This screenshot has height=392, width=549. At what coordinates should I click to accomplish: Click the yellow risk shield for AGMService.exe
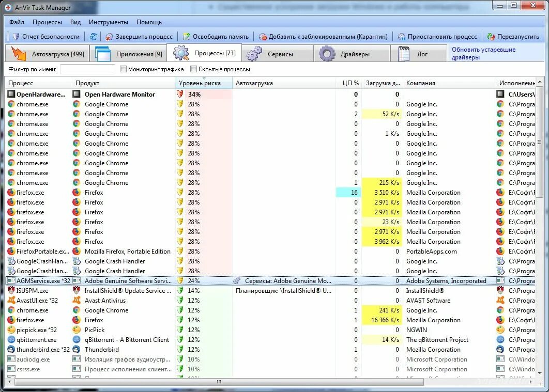point(180,281)
